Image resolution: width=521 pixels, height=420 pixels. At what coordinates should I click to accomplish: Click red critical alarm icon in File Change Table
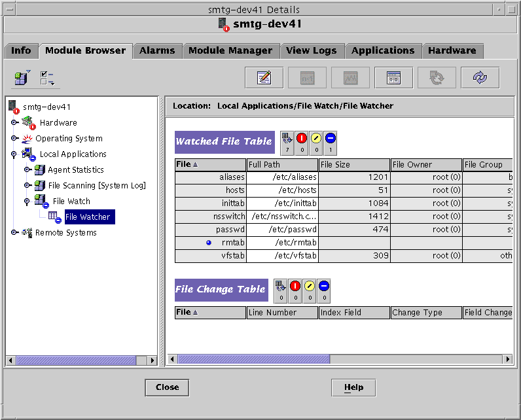coord(295,291)
